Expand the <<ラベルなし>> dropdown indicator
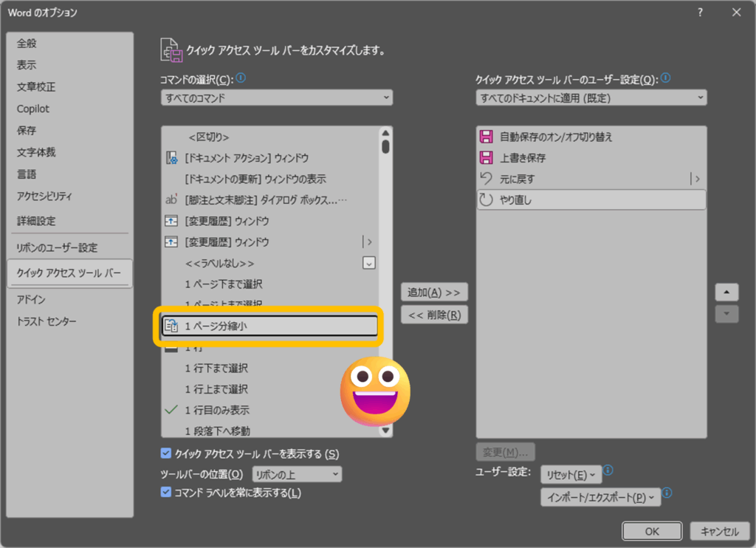 369,263
